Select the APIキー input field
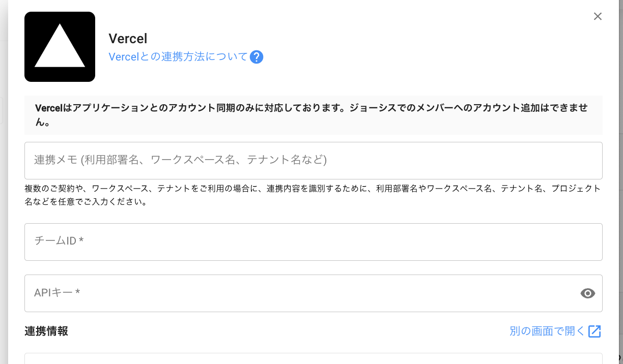 (x=300, y=293)
